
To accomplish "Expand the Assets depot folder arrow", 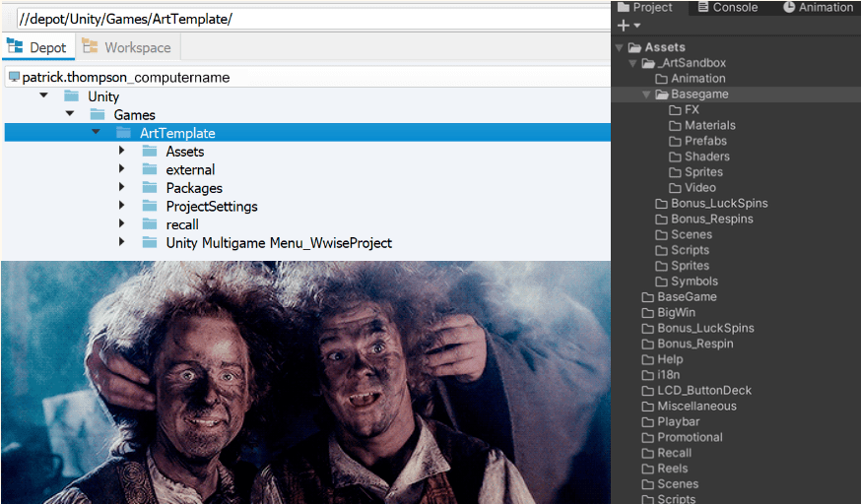I will pos(122,151).
